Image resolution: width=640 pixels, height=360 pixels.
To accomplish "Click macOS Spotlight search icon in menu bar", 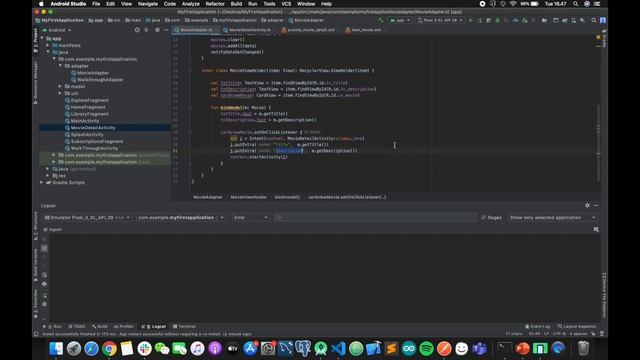I will point(575,4).
